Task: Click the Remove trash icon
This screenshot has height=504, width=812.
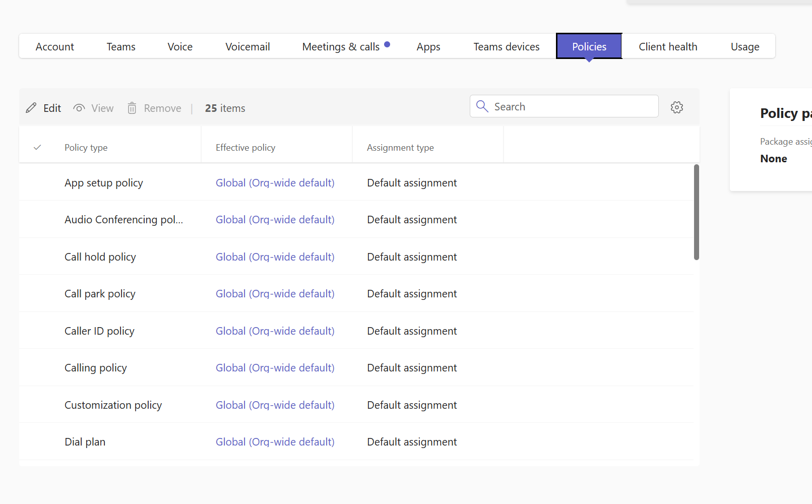Action: click(132, 108)
